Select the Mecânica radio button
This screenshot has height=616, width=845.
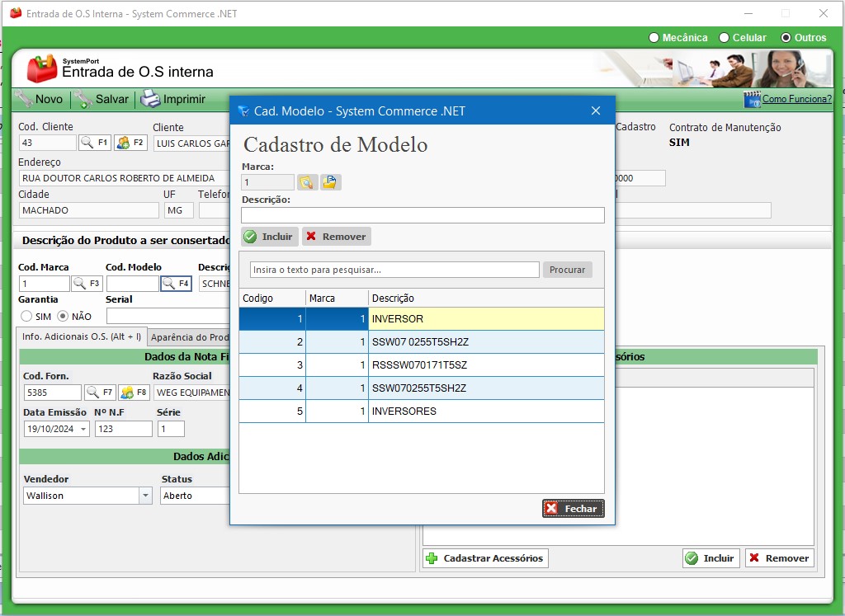pos(654,38)
